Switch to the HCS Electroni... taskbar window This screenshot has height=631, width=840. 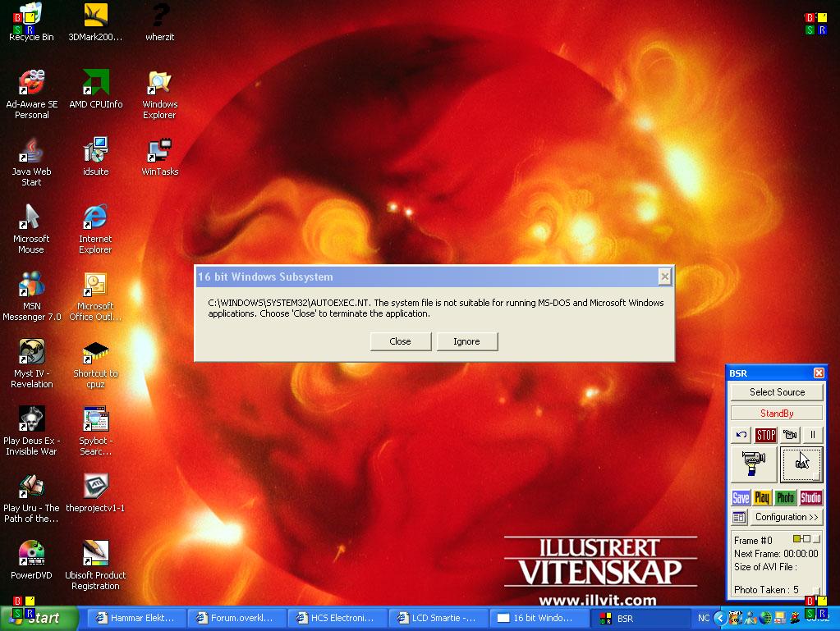[337, 618]
